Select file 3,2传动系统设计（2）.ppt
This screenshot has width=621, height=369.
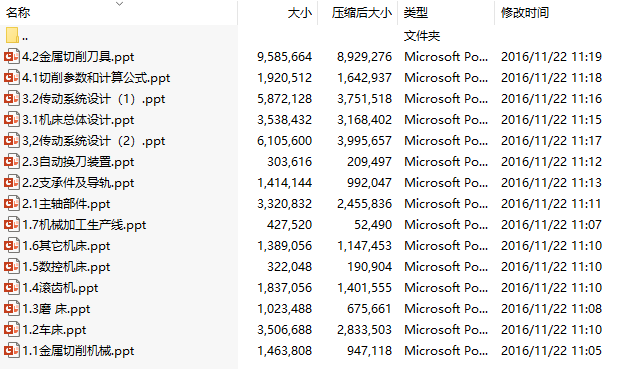[x=93, y=141]
